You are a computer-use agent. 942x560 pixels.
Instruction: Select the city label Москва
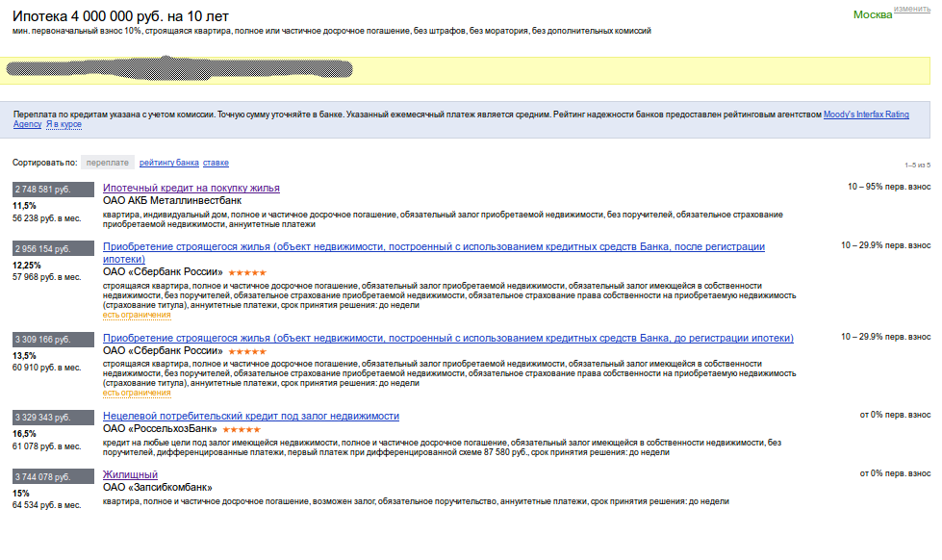pyautogui.click(x=873, y=15)
